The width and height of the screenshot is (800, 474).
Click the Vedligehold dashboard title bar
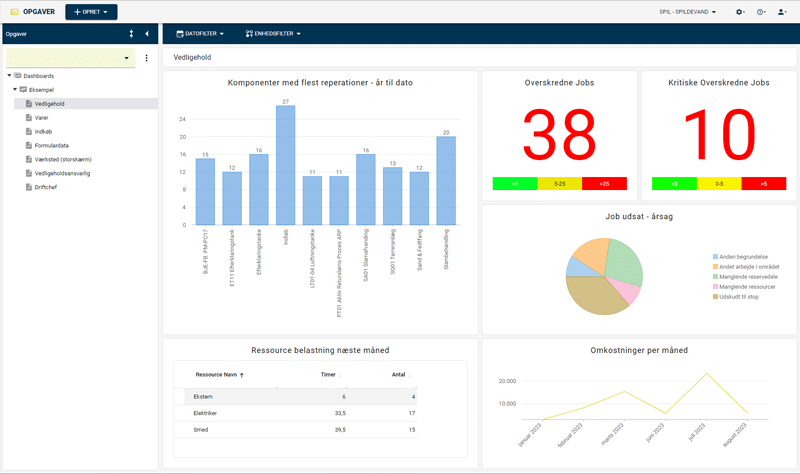(x=480, y=57)
